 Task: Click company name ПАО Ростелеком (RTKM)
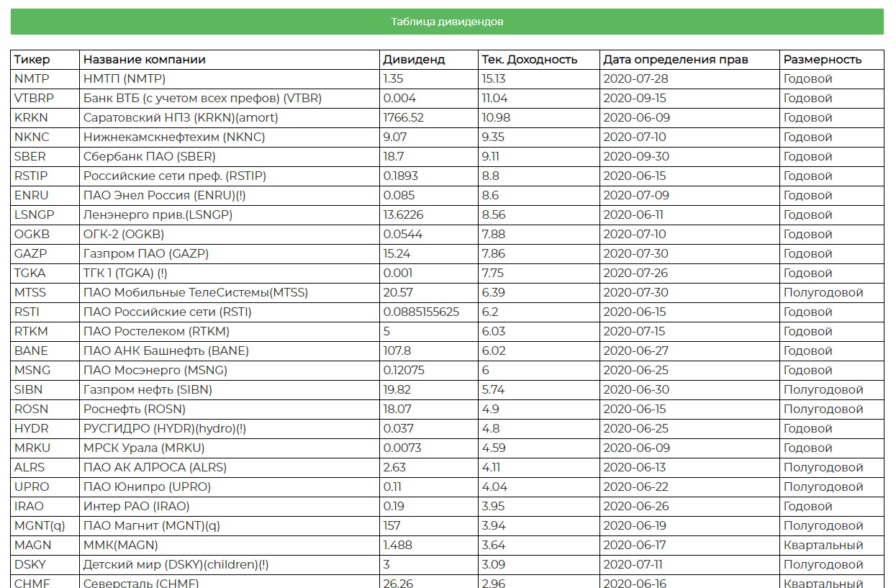(156, 332)
